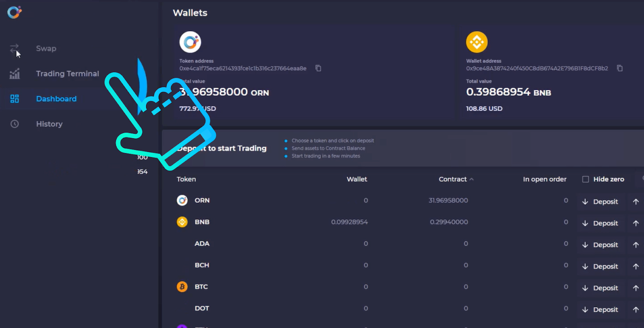
Task: Select the ADA token row name
Action: (202, 244)
